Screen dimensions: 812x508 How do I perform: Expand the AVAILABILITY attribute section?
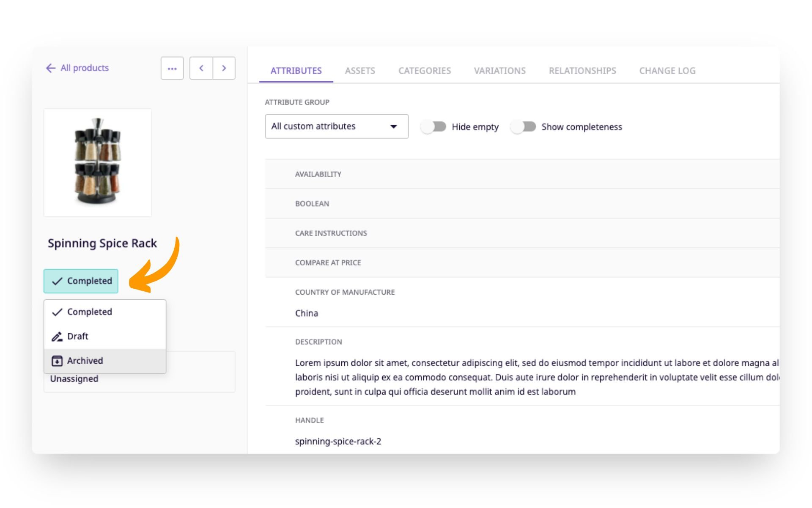(x=318, y=174)
